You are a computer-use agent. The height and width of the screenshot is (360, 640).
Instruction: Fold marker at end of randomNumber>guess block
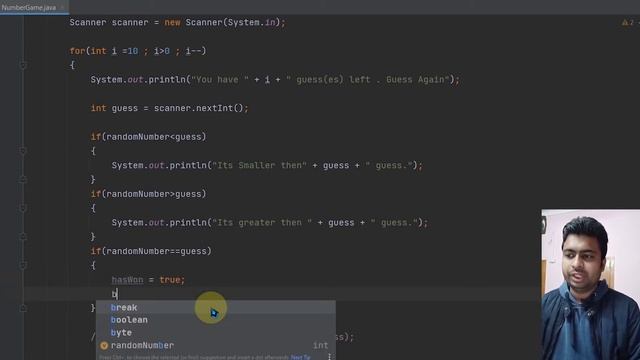coord(23,237)
